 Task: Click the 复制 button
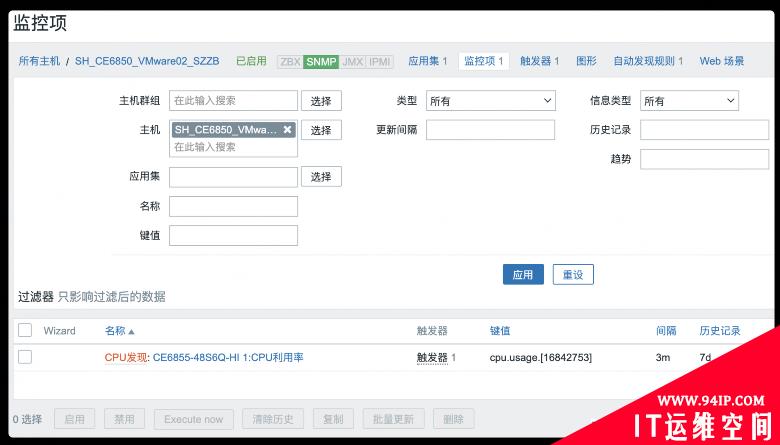tap(333, 419)
